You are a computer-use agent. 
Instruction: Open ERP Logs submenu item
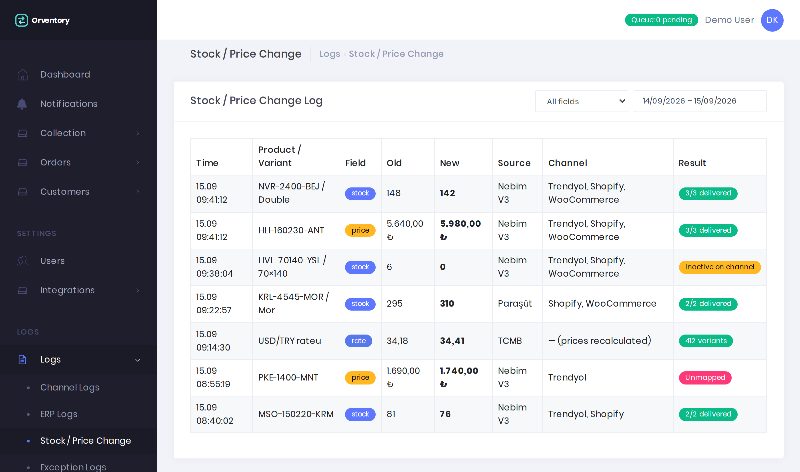click(x=59, y=414)
